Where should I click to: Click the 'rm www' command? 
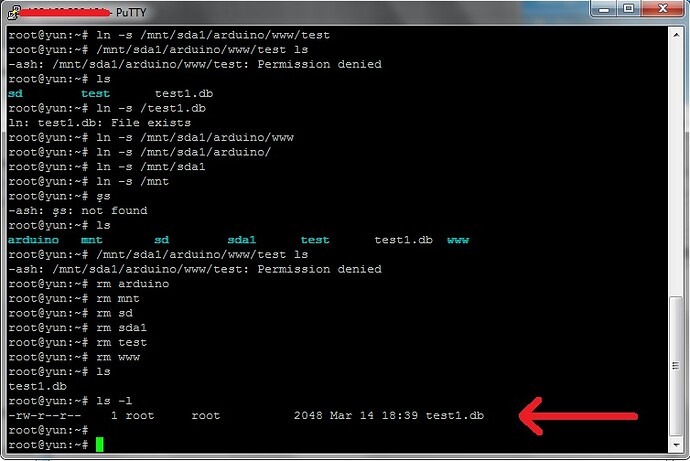[x=118, y=357]
